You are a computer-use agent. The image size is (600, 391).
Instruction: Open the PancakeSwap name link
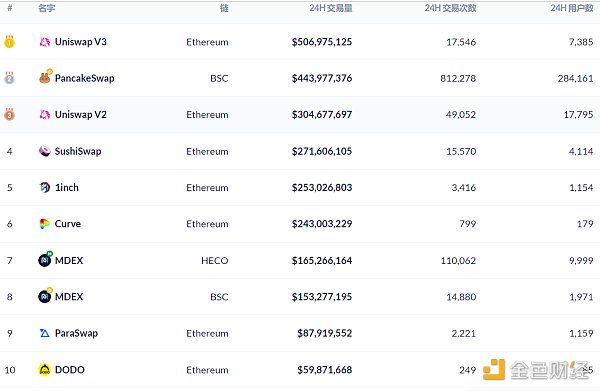(85, 78)
